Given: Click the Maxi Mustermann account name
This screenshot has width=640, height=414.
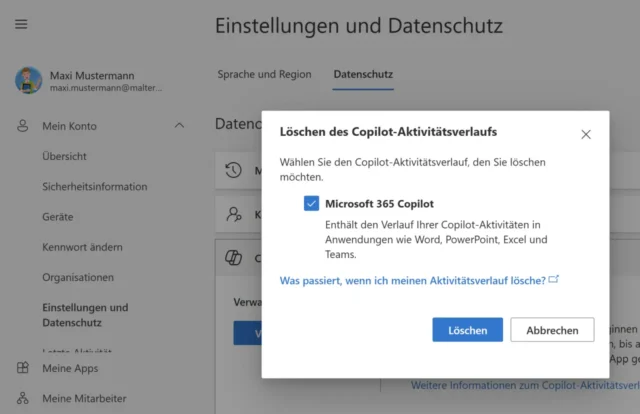Looking at the screenshot, I should [x=92, y=76].
